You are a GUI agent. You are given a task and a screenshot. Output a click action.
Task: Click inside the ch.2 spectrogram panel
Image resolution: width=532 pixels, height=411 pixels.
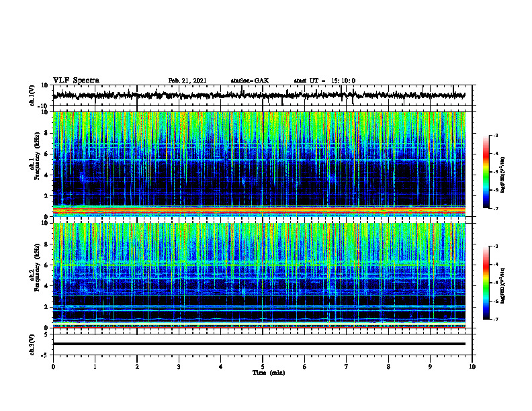(259, 275)
